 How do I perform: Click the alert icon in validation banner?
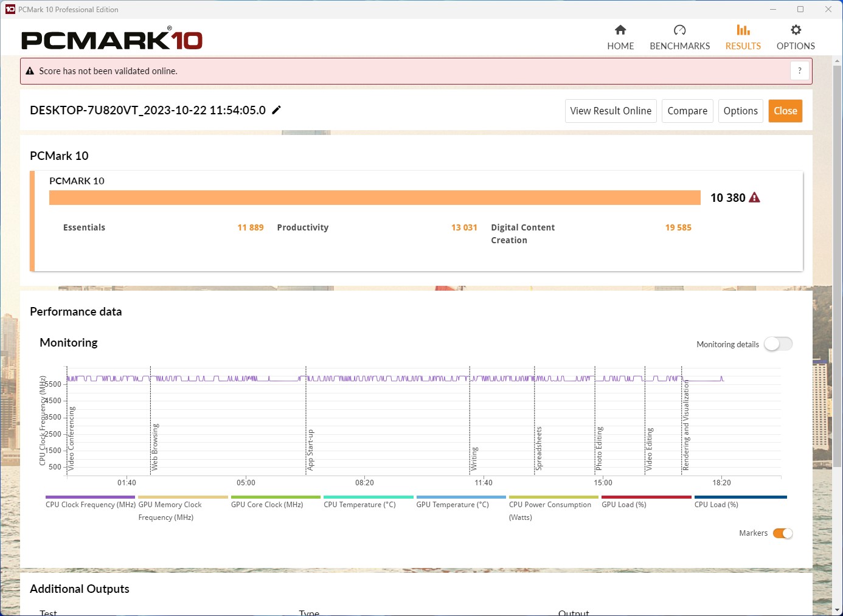[30, 71]
